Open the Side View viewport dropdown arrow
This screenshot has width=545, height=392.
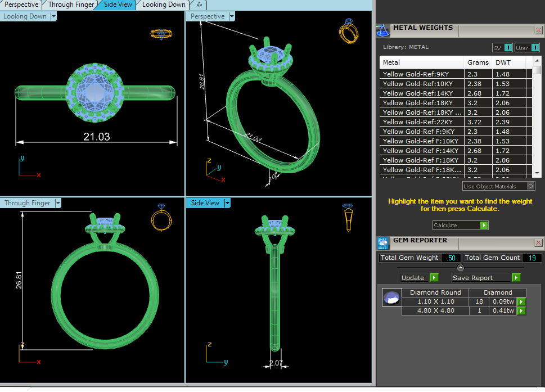pyautogui.click(x=227, y=203)
